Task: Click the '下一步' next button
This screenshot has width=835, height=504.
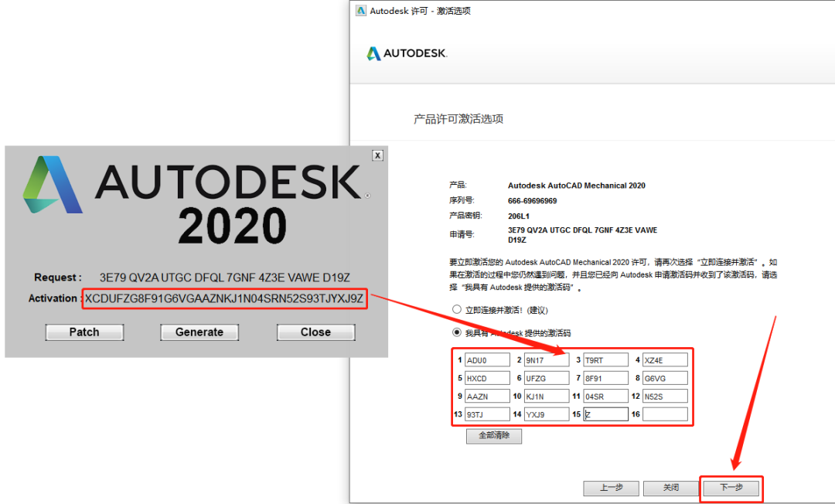Action: coord(731,488)
